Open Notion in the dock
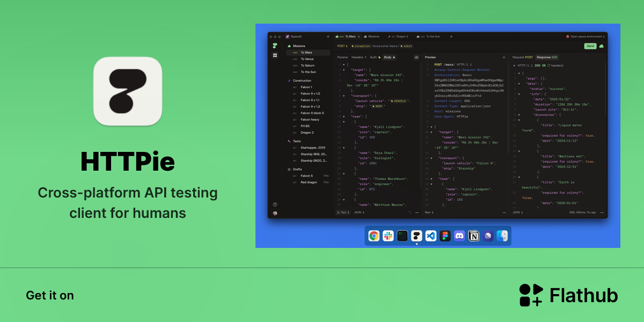Viewport: 644px width, 322px height. pos(474,236)
